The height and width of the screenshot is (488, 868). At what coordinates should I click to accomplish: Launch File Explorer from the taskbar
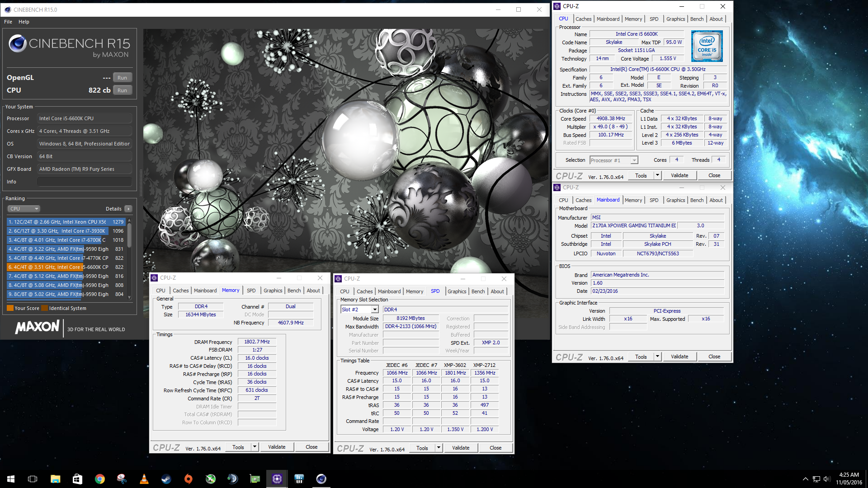55,479
